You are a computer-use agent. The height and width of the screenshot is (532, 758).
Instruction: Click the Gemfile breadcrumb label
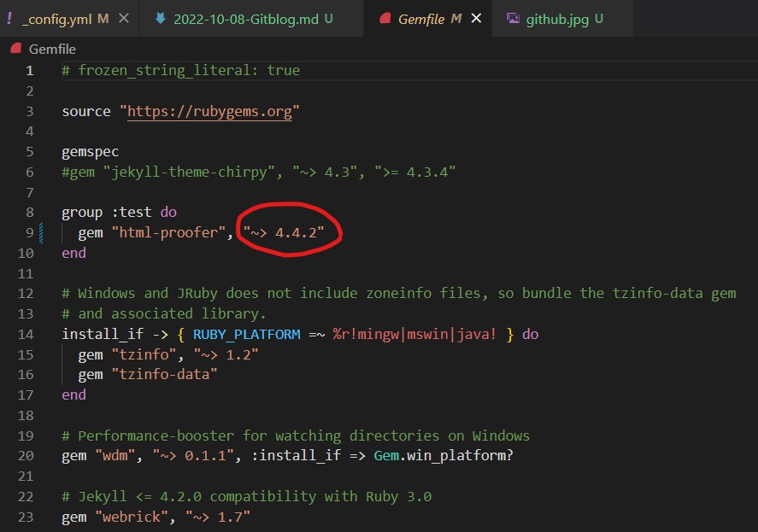[52, 50]
